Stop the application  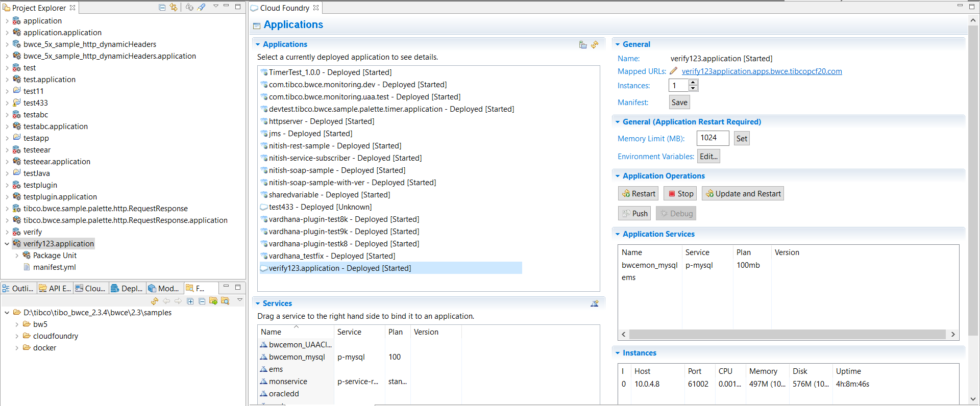pyautogui.click(x=680, y=193)
